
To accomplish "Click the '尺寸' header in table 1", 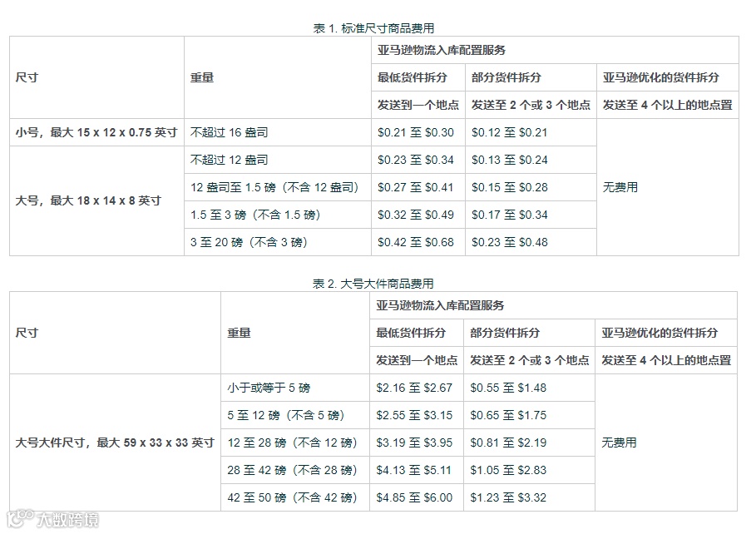I will pos(27,77).
